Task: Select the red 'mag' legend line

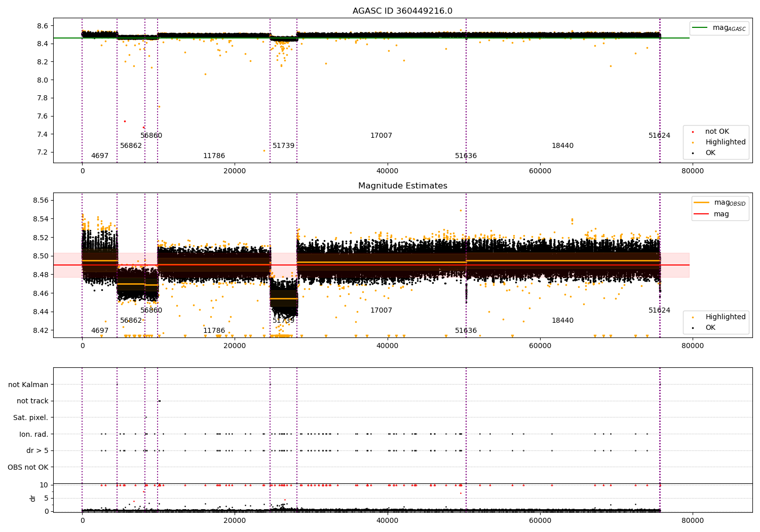Action: point(702,214)
